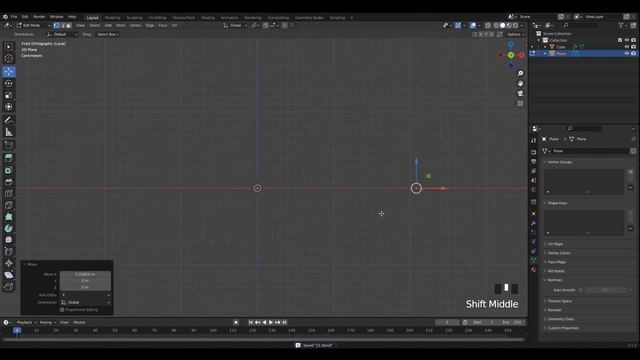
Task: Select the Transform tool
Action: click(9, 107)
